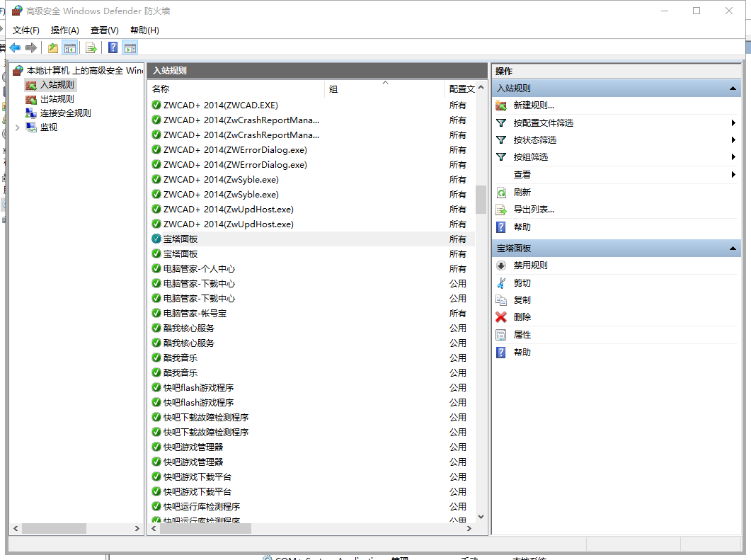Click the Help icon under 宝塔面板 section
Image resolution: width=751 pixels, height=560 pixels.
[x=501, y=353]
